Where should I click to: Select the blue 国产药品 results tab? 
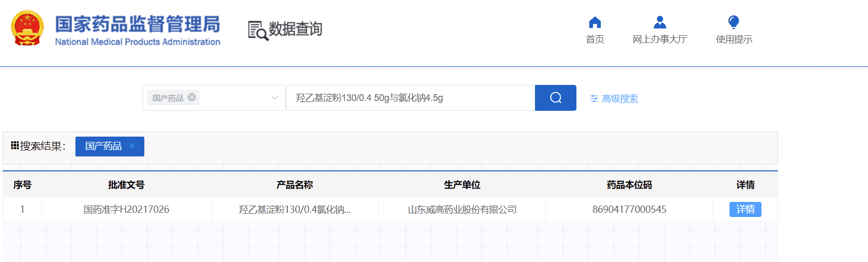pos(103,146)
